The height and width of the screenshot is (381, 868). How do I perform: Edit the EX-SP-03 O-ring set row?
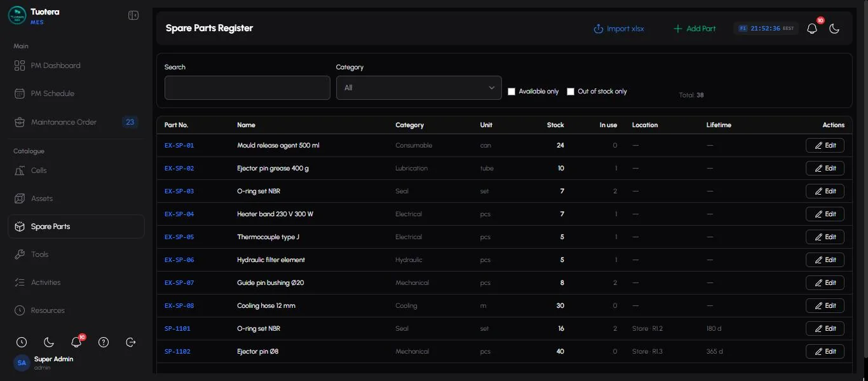(x=825, y=191)
